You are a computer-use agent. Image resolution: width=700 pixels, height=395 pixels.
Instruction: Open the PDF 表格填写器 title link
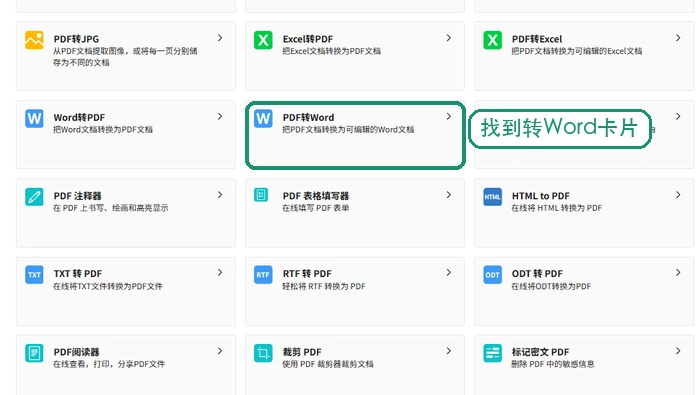316,196
